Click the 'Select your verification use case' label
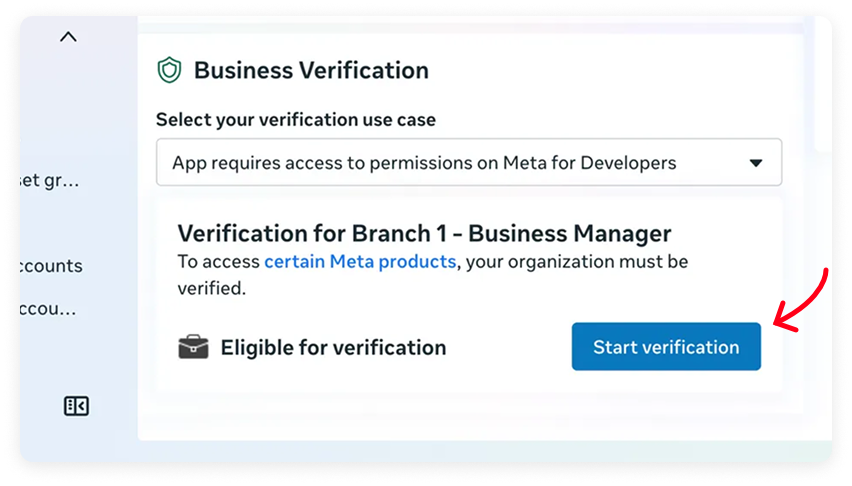 [x=296, y=120]
